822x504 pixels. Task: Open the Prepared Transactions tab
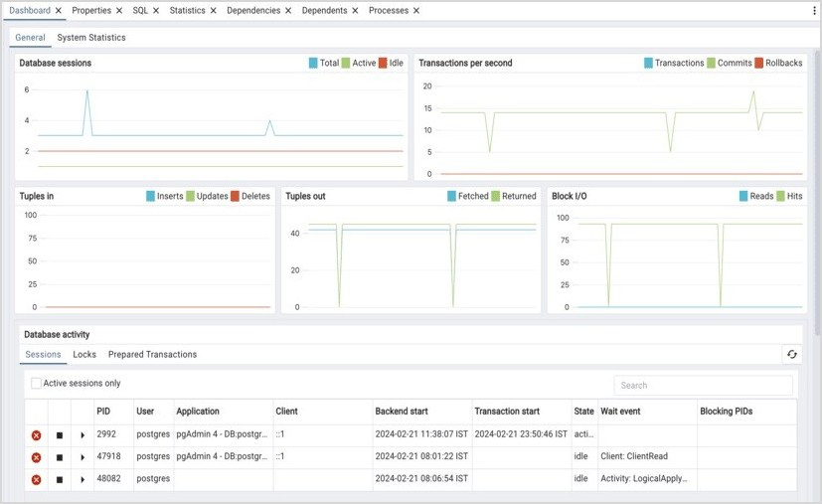pos(152,355)
